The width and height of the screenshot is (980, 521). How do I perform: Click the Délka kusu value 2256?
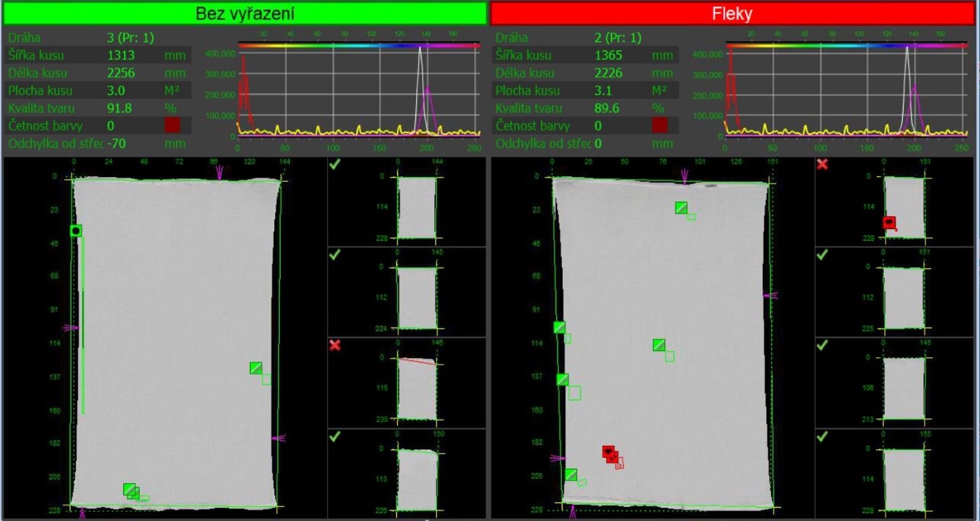pyautogui.click(x=121, y=73)
